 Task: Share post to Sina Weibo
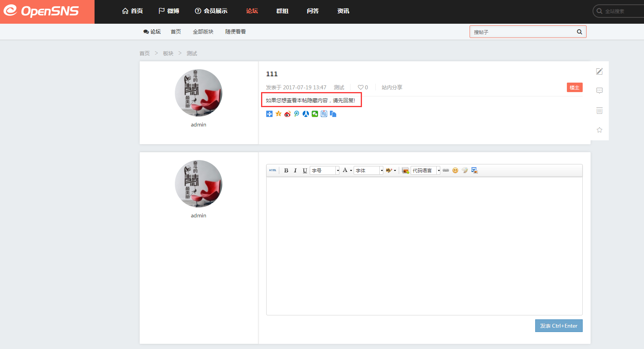(288, 114)
